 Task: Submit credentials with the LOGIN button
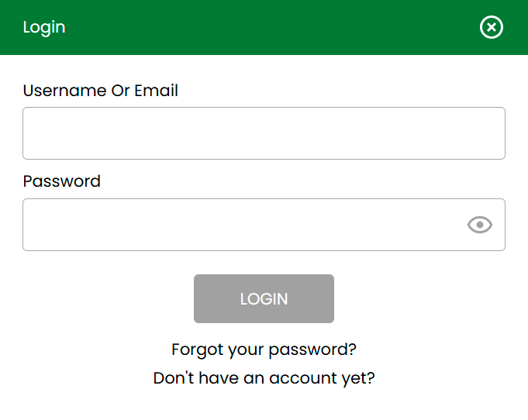(x=264, y=298)
